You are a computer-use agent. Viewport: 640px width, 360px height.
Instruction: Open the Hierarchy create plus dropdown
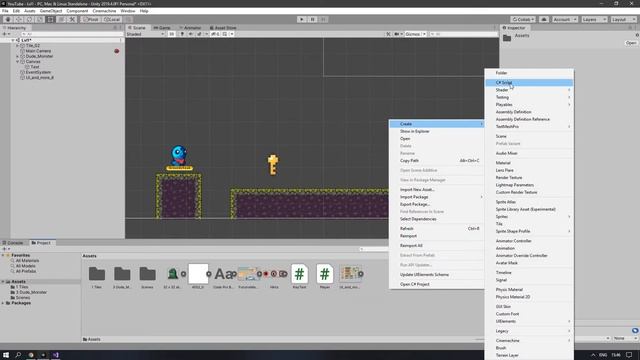click(x=6, y=34)
